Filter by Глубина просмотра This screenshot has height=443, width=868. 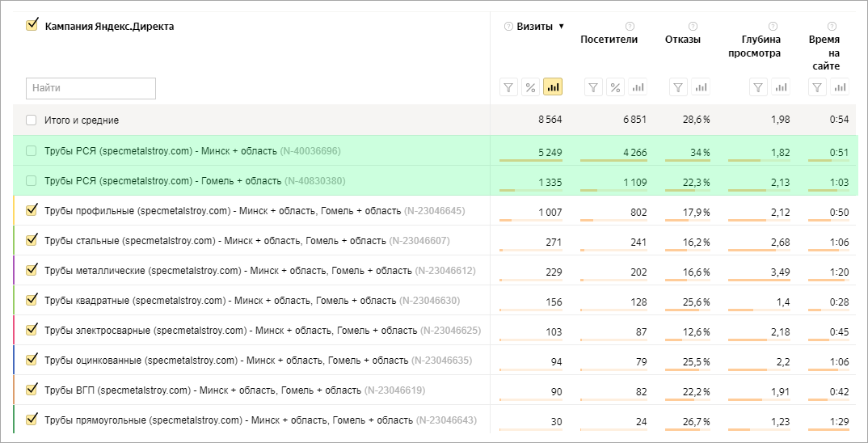tap(758, 87)
